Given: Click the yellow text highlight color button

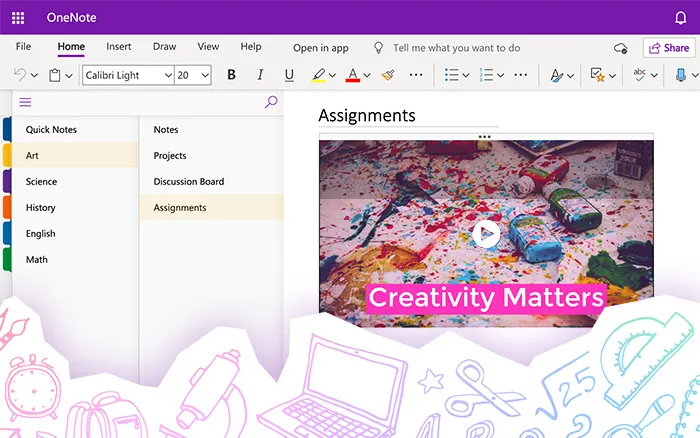Looking at the screenshot, I should click(x=318, y=75).
